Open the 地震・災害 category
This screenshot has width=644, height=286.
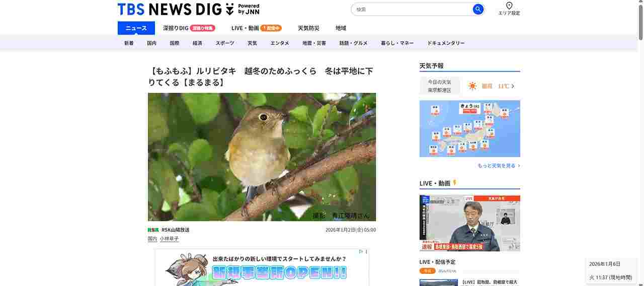click(314, 43)
